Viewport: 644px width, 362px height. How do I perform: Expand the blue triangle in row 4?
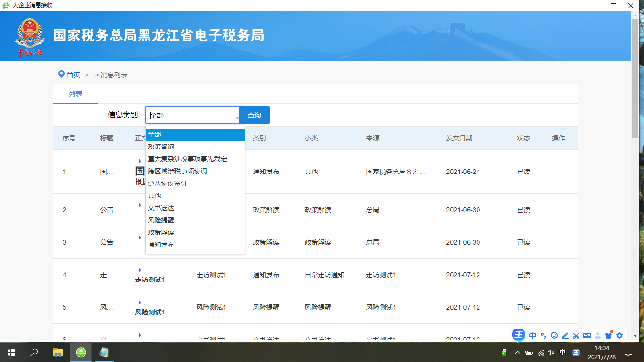(x=140, y=270)
